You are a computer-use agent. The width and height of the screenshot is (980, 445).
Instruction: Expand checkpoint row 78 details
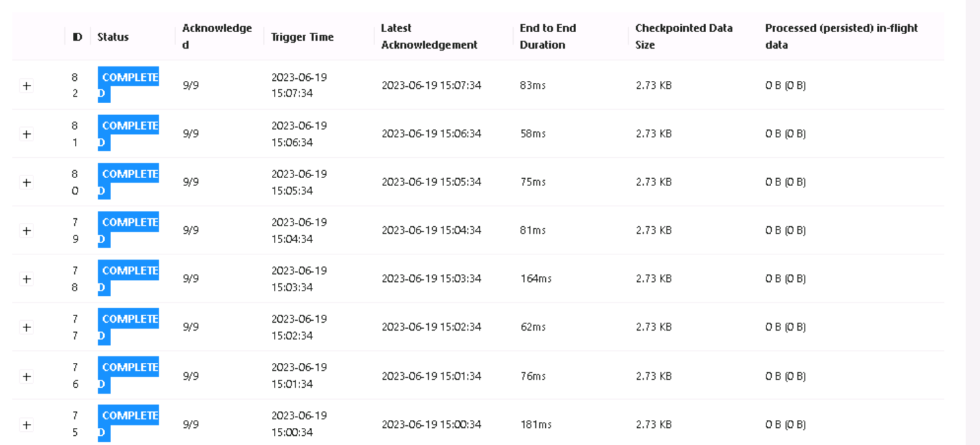26,279
